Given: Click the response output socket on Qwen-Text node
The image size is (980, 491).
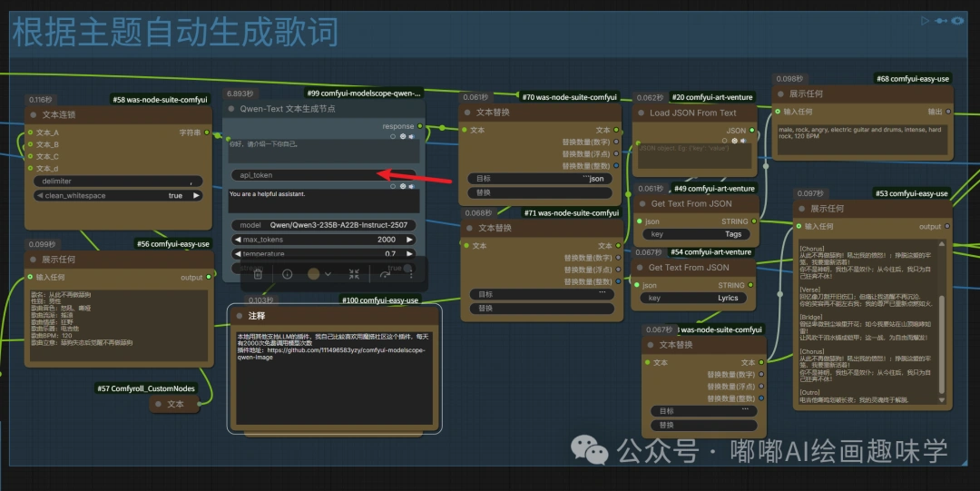Looking at the screenshot, I should tap(420, 126).
